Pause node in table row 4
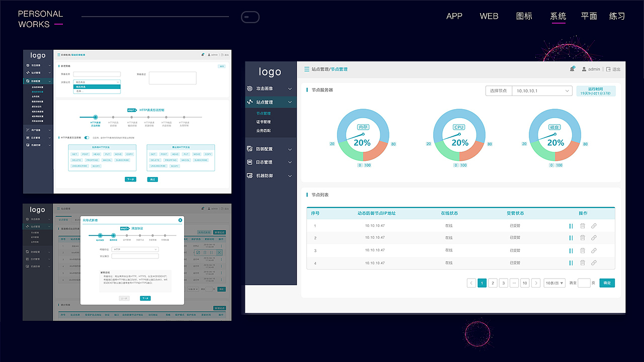 (x=571, y=263)
